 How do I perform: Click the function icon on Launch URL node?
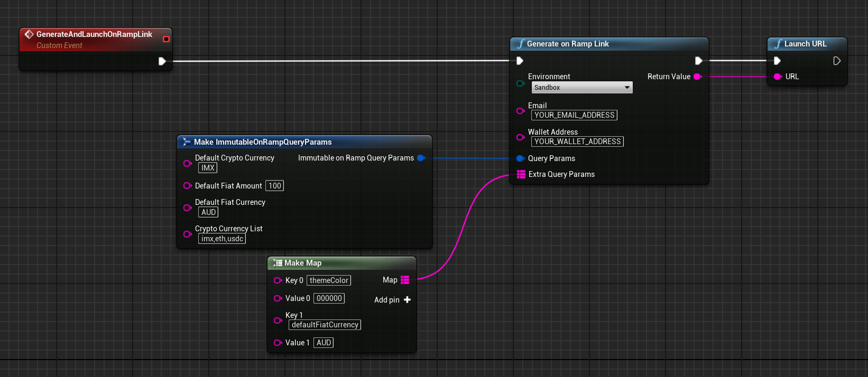[x=778, y=44]
